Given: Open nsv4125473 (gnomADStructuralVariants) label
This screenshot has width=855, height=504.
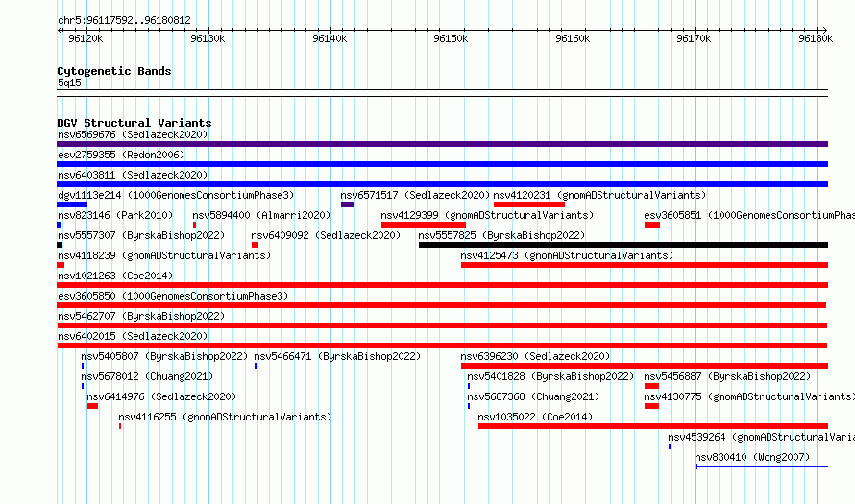Looking at the screenshot, I should pos(567,255).
